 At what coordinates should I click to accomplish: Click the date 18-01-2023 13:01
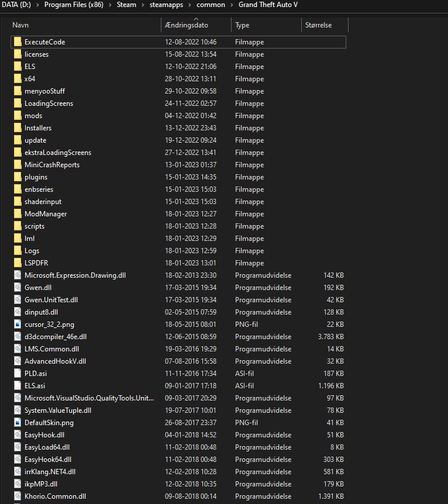tap(191, 263)
